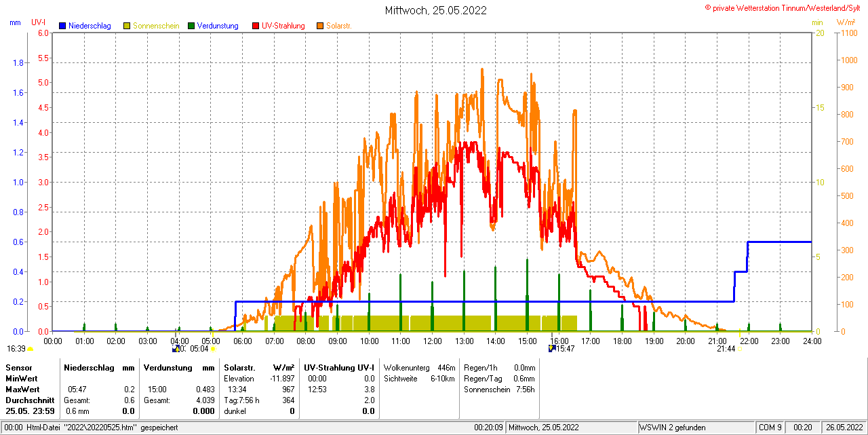Click the Sonnenschein 7:56h entry
The image size is (868, 435).
(x=499, y=390)
